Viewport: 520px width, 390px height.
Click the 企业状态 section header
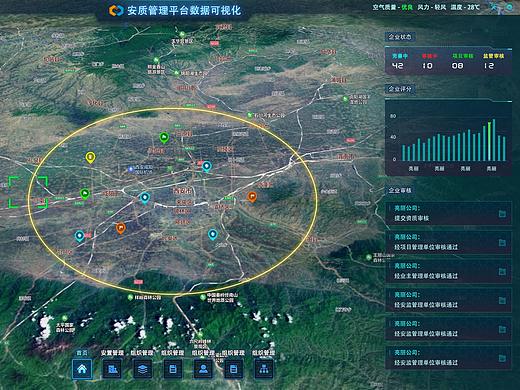pyautogui.click(x=400, y=37)
